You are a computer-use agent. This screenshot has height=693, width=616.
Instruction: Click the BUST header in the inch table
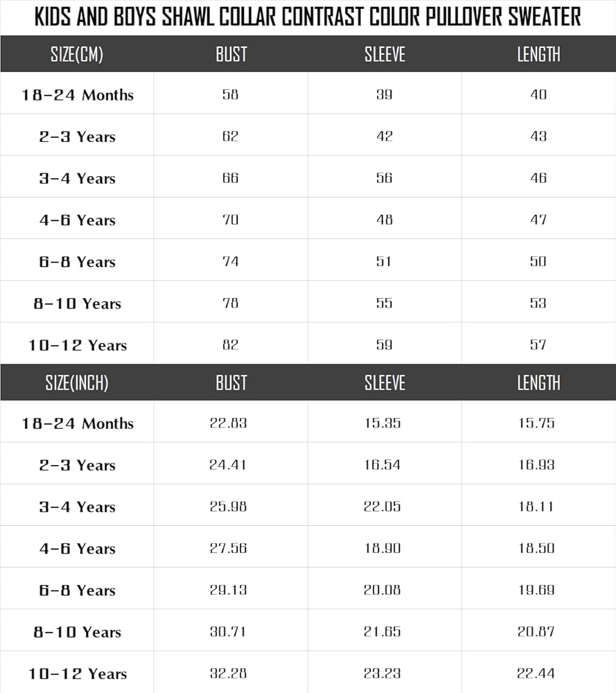231,383
